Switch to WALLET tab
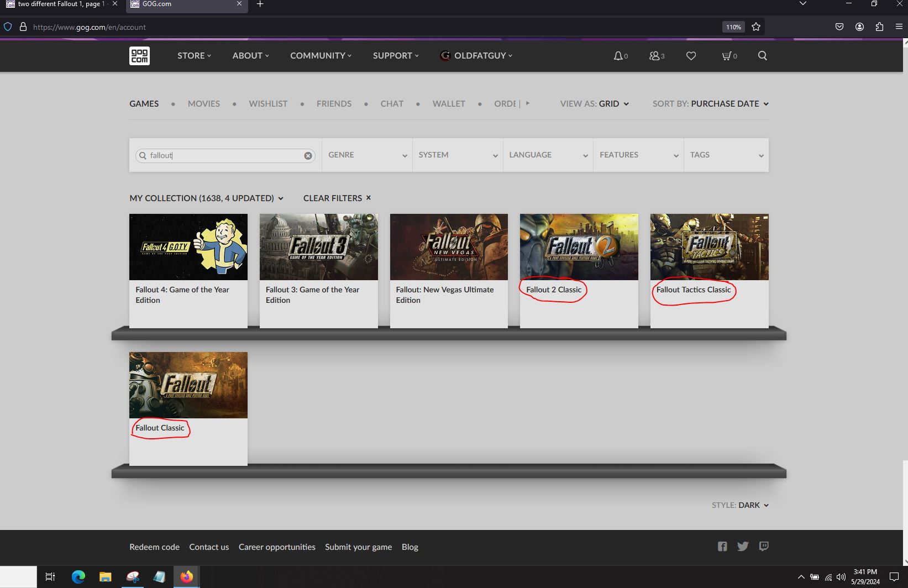The height and width of the screenshot is (588, 908). pyautogui.click(x=449, y=104)
